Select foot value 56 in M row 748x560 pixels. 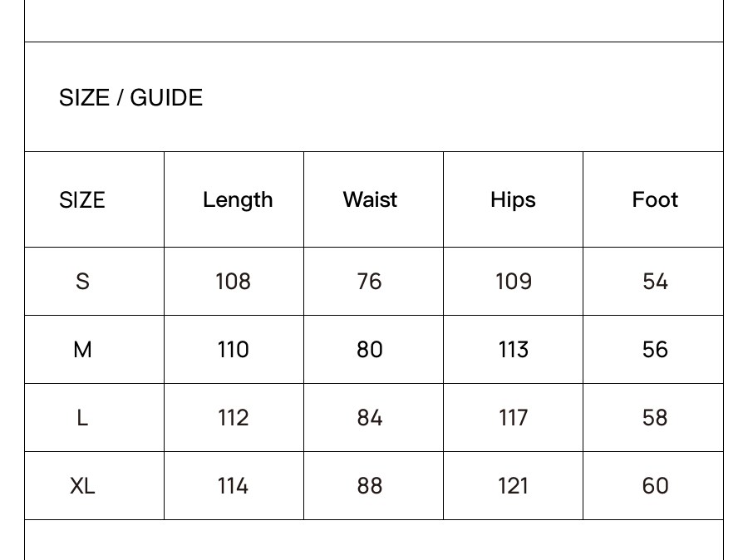(655, 350)
